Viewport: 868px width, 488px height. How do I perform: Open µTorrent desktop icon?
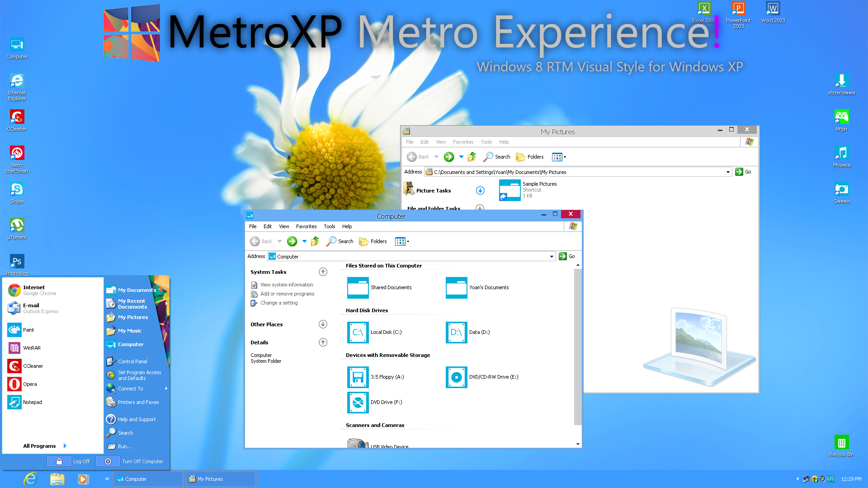(17, 229)
